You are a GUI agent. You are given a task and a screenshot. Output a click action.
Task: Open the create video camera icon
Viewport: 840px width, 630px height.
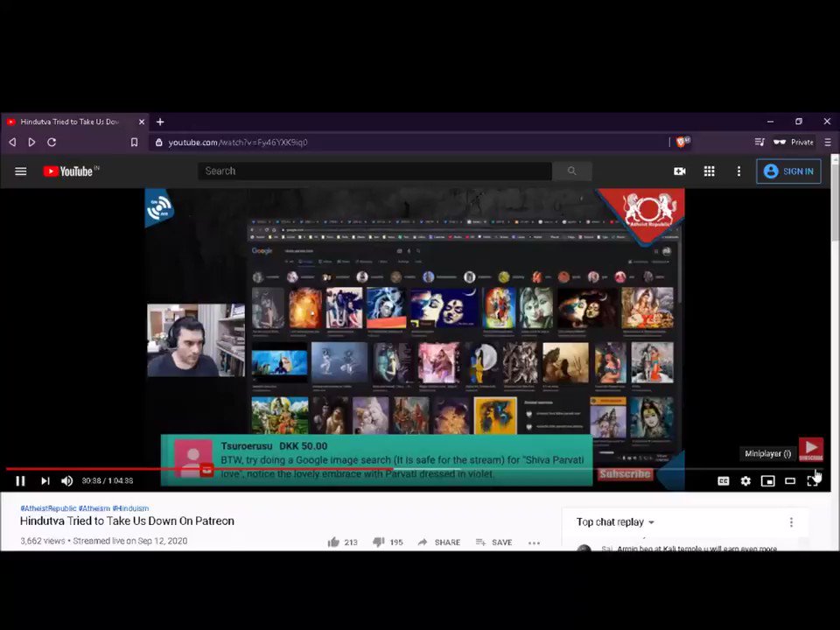[679, 171]
